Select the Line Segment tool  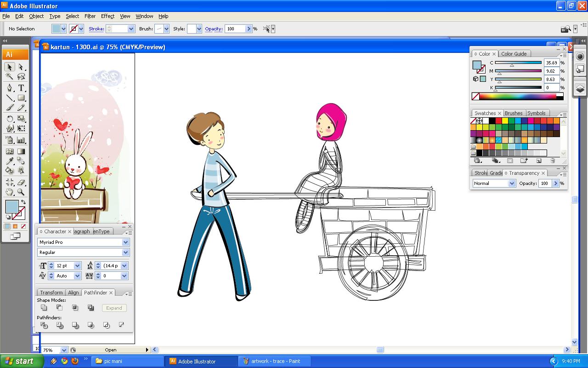click(x=10, y=98)
